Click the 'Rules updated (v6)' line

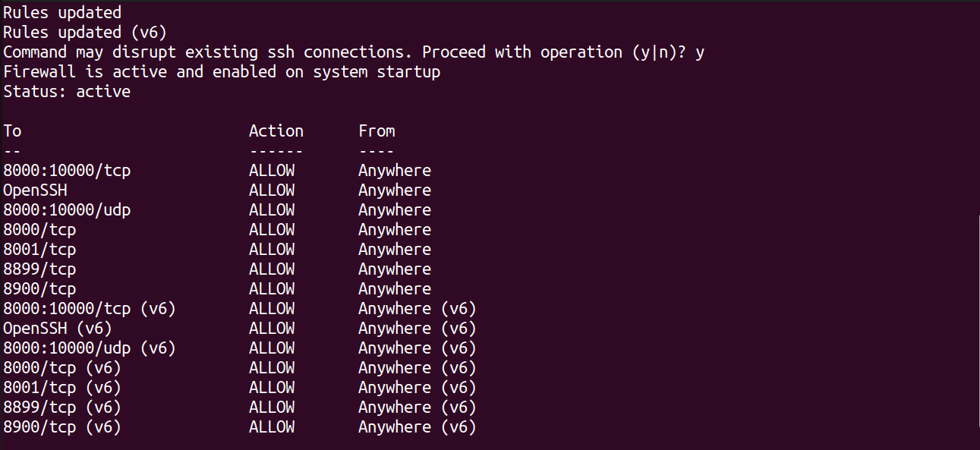pos(85,33)
